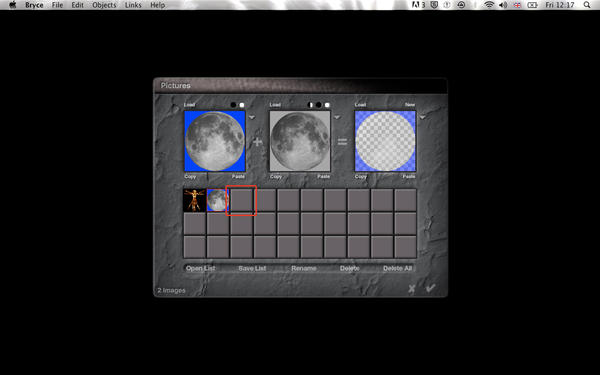
Task: Open the Links menu
Action: tap(133, 5)
